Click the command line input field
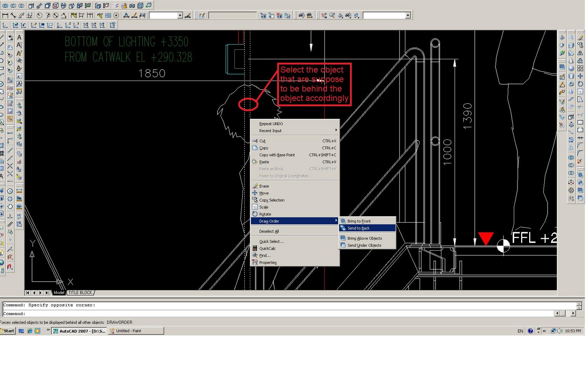The width and height of the screenshot is (588, 368). click(x=278, y=314)
